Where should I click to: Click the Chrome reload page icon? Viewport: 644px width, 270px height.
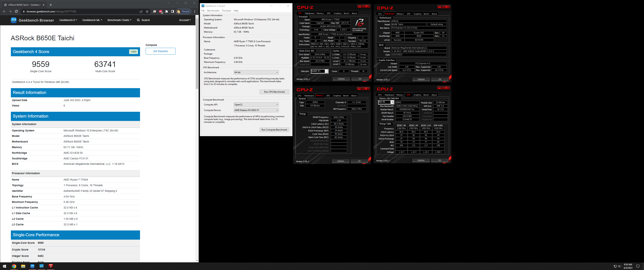pyautogui.click(x=16, y=11)
